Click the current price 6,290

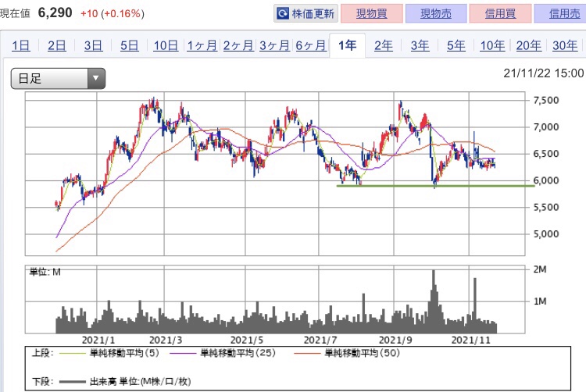pos(55,13)
